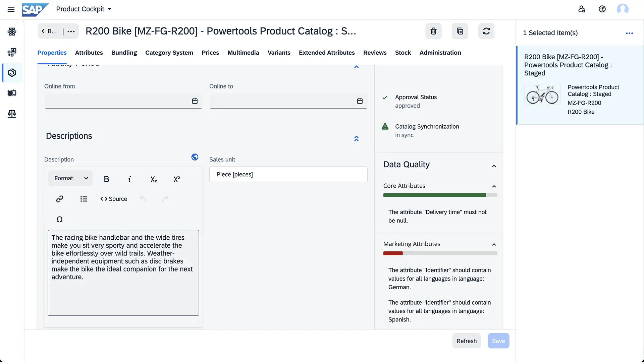Open the Administration tab
The width and height of the screenshot is (644, 362).
pos(440,53)
